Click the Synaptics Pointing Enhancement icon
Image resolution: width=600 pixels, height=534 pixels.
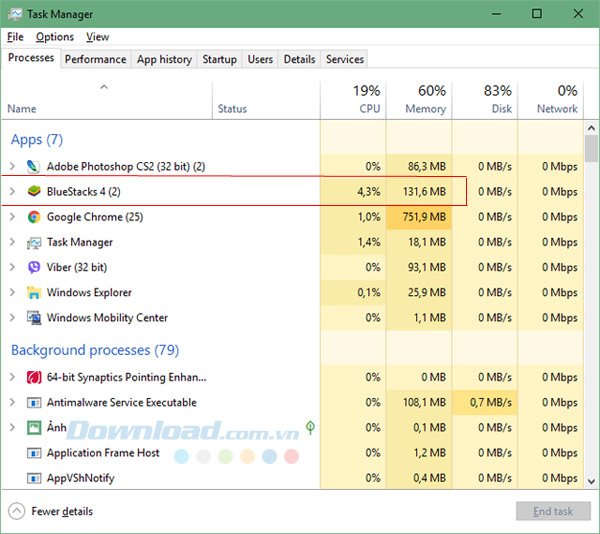click(34, 377)
